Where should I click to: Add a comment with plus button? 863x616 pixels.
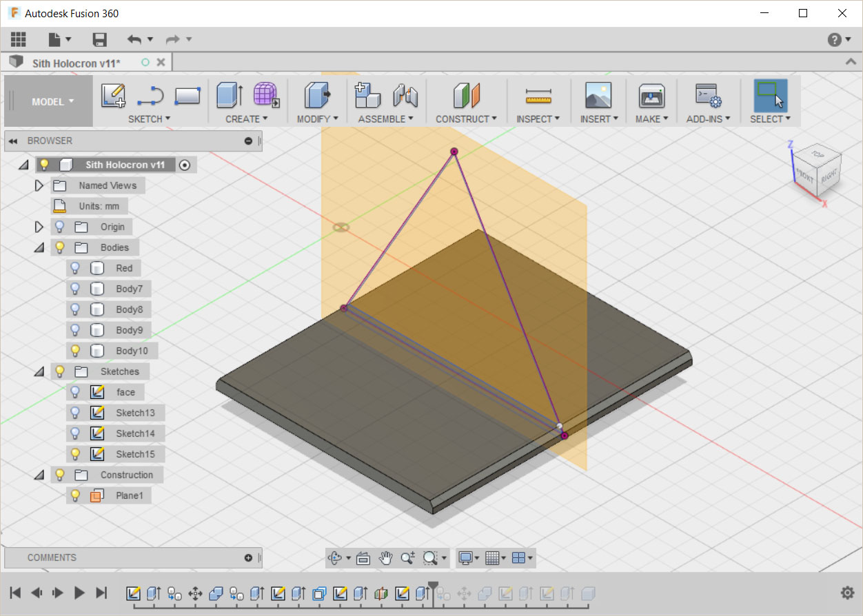[248, 557]
